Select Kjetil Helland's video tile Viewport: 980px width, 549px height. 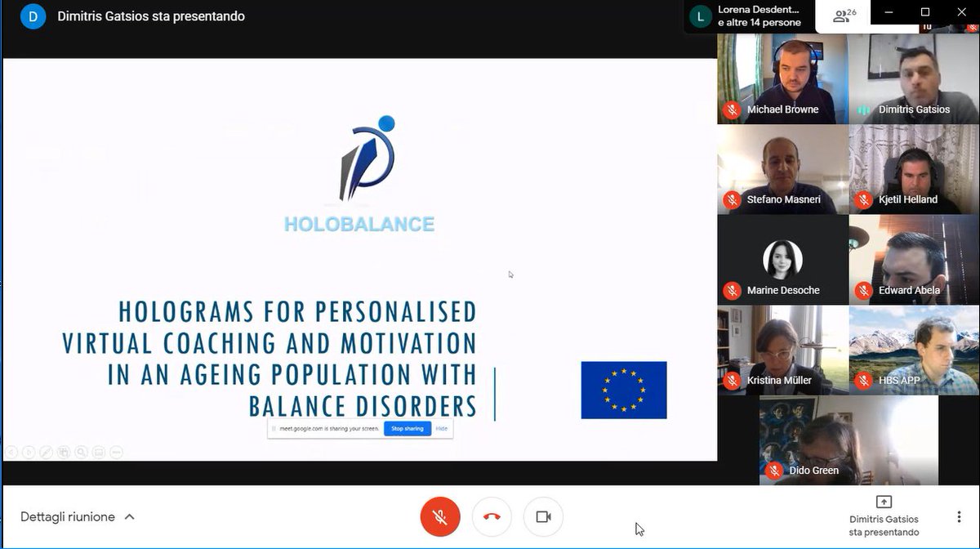914,169
